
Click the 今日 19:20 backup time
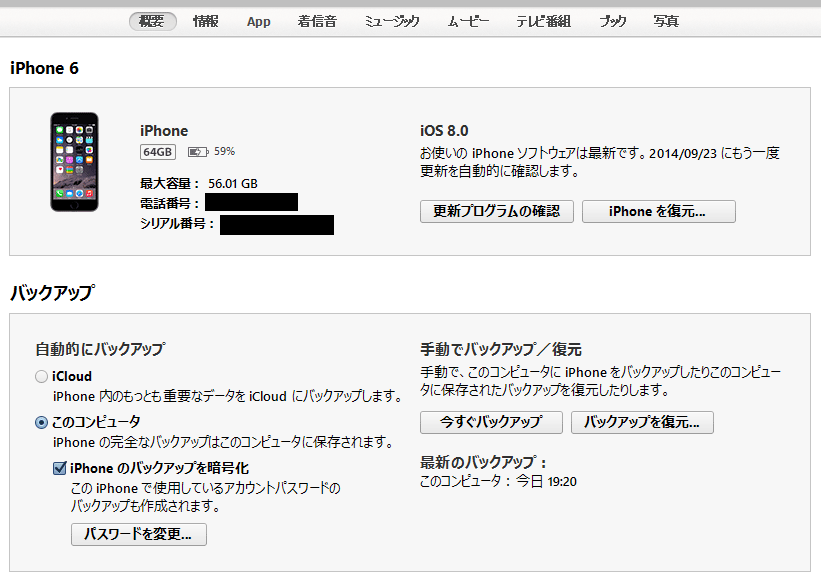click(x=546, y=481)
